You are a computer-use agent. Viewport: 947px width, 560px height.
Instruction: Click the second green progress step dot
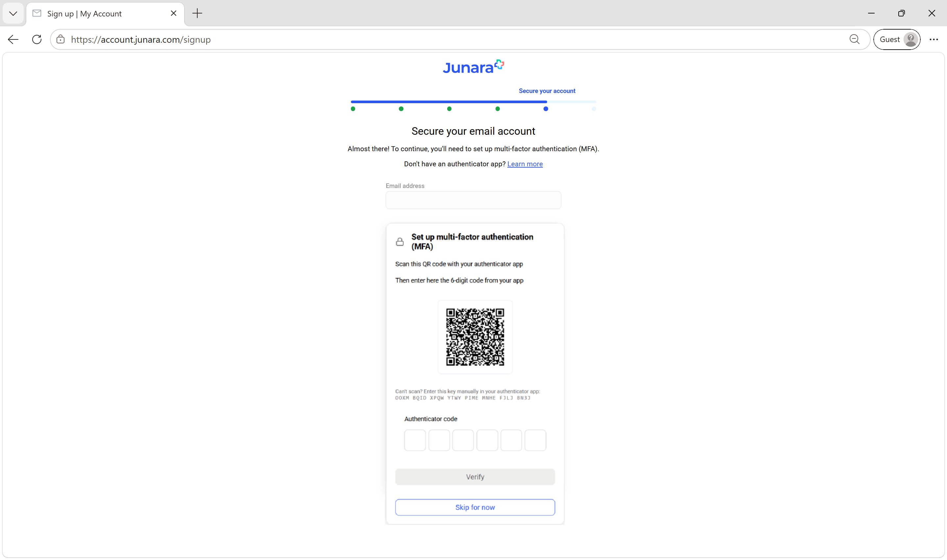401,109
